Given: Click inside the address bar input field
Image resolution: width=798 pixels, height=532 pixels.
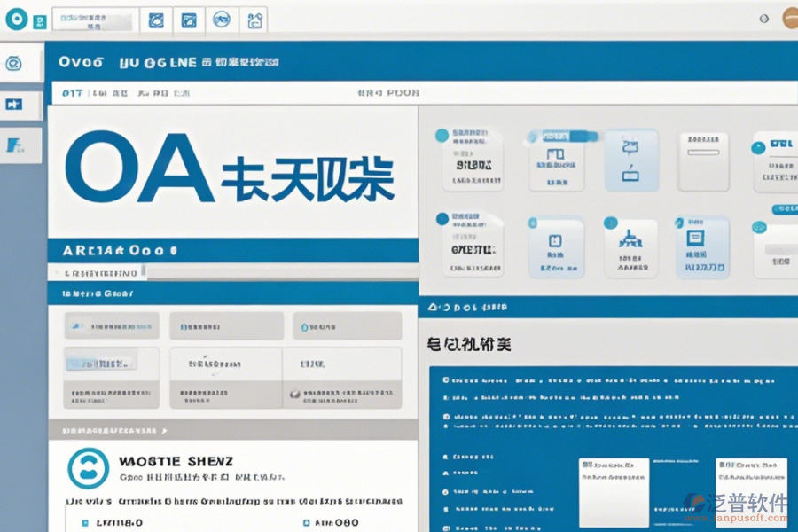Looking at the screenshot, I should (96, 20).
